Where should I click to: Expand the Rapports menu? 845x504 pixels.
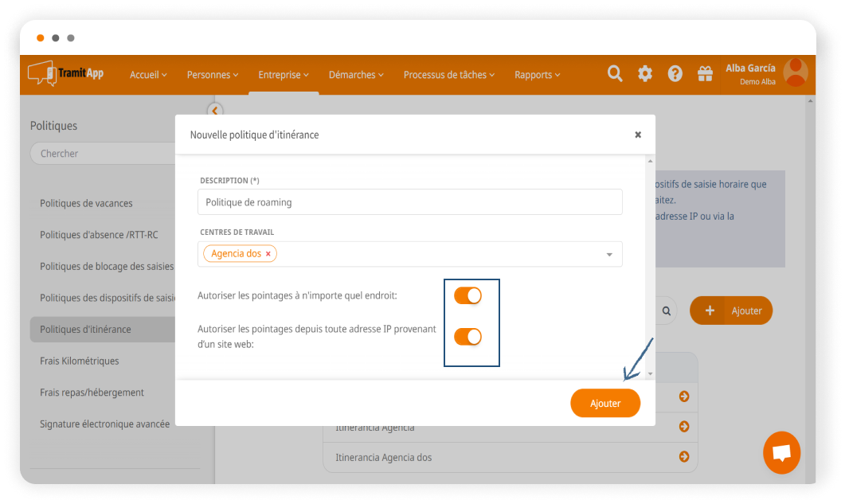pos(537,75)
